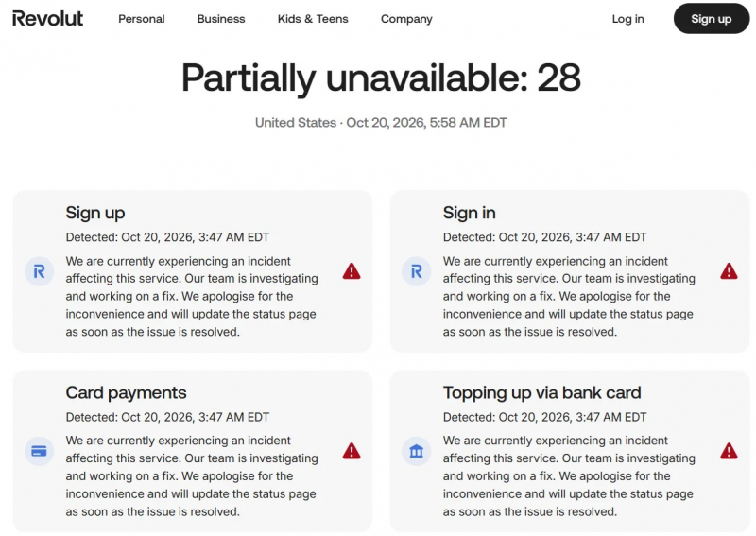Click the credit card icon in Card payments

click(39, 451)
